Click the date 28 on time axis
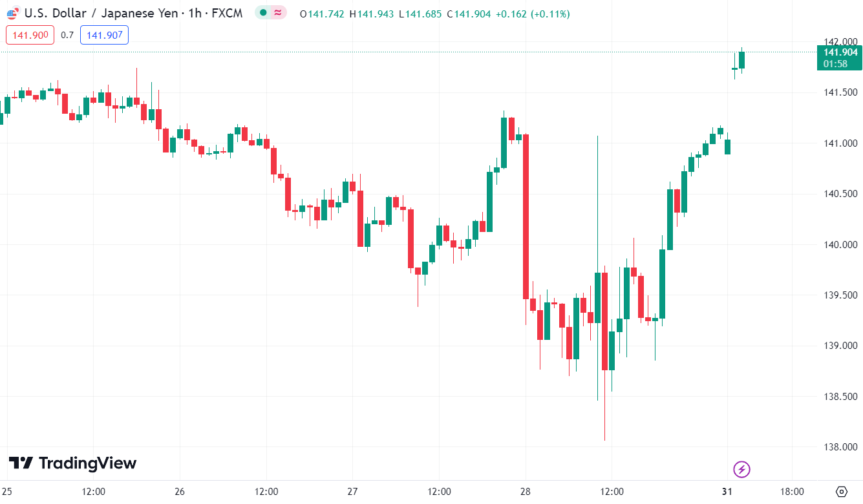 [525, 492]
